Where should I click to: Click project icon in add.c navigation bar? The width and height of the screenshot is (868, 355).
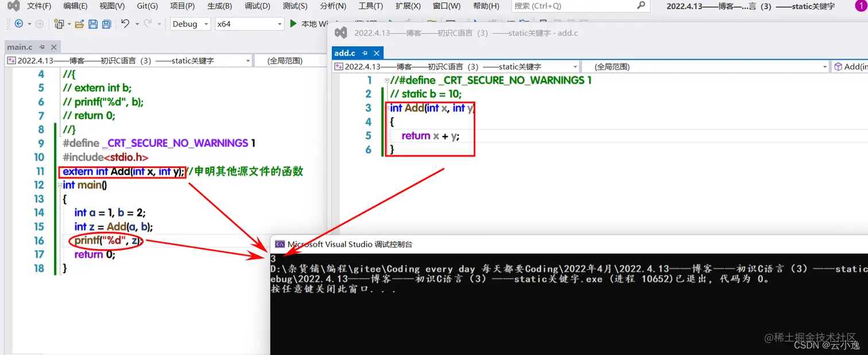pos(339,67)
